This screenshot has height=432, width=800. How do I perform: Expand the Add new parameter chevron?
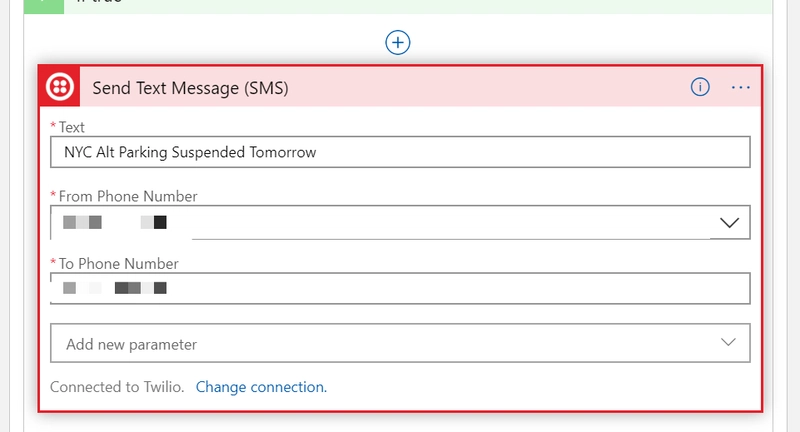coord(729,343)
